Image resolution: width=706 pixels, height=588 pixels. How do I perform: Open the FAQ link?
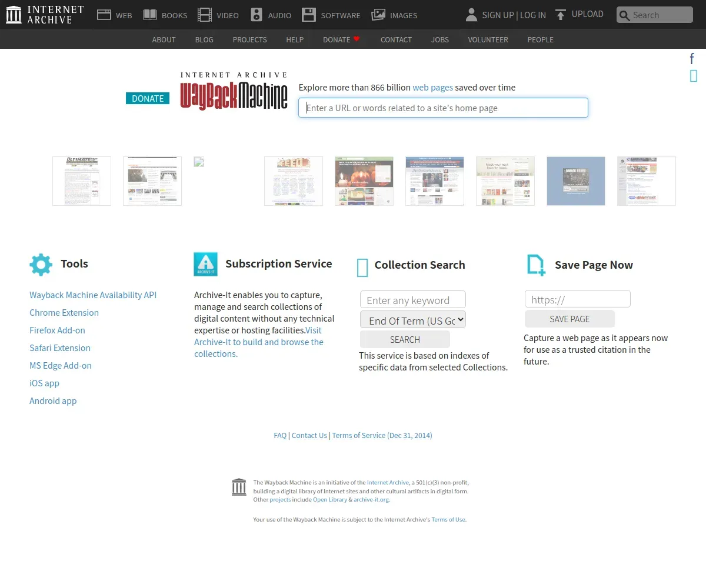coord(280,435)
